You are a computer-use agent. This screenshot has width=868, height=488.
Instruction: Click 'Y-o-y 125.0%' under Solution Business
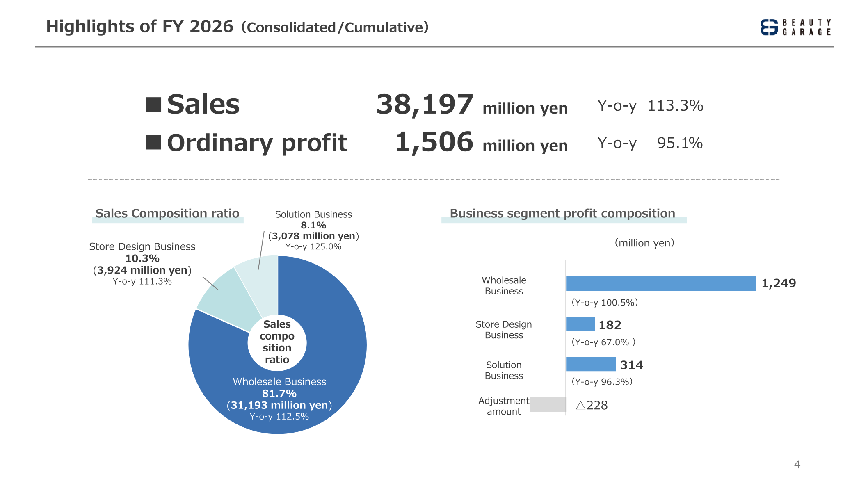click(x=313, y=246)
